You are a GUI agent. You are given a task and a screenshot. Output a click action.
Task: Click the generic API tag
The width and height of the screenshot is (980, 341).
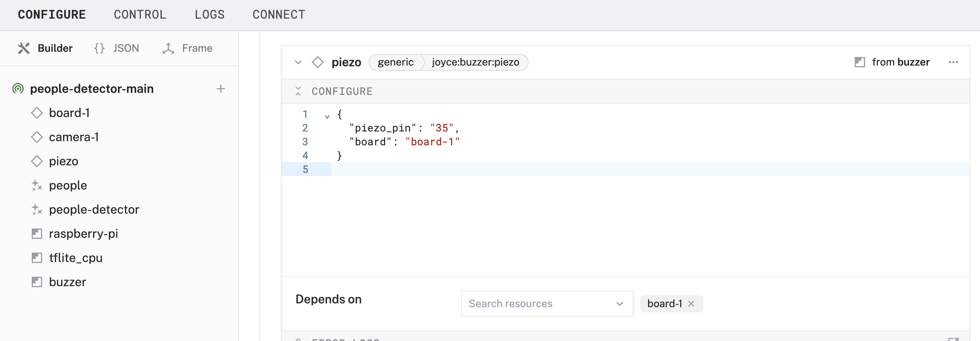point(395,62)
